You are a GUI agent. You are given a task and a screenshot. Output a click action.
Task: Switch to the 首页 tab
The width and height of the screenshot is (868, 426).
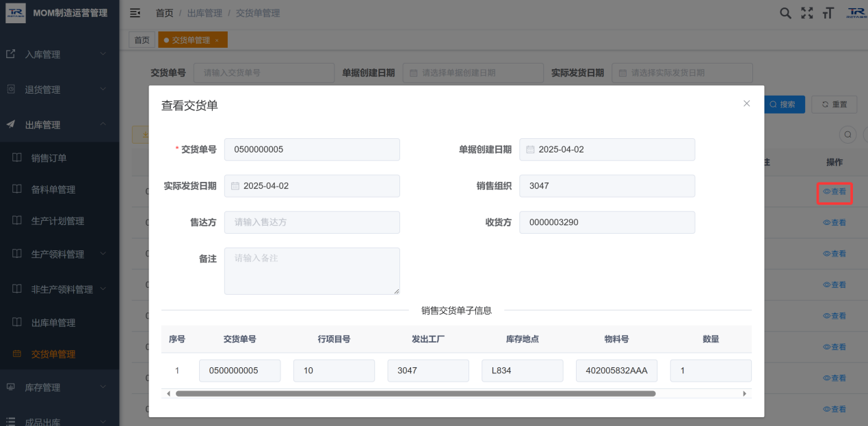click(x=142, y=40)
